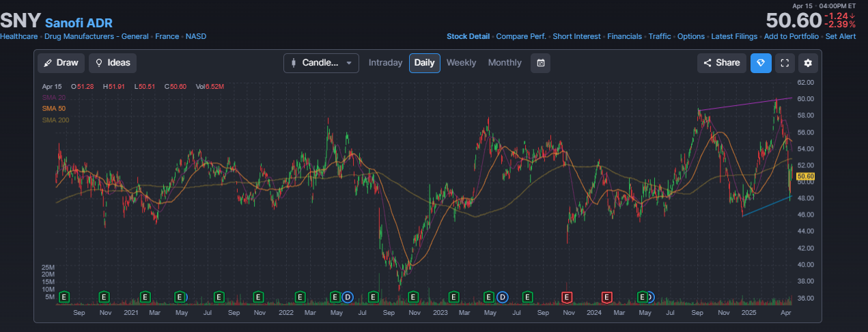Image resolution: width=868 pixels, height=332 pixels.
Task: Open the NASD exchange link
Action: [196, 36]
